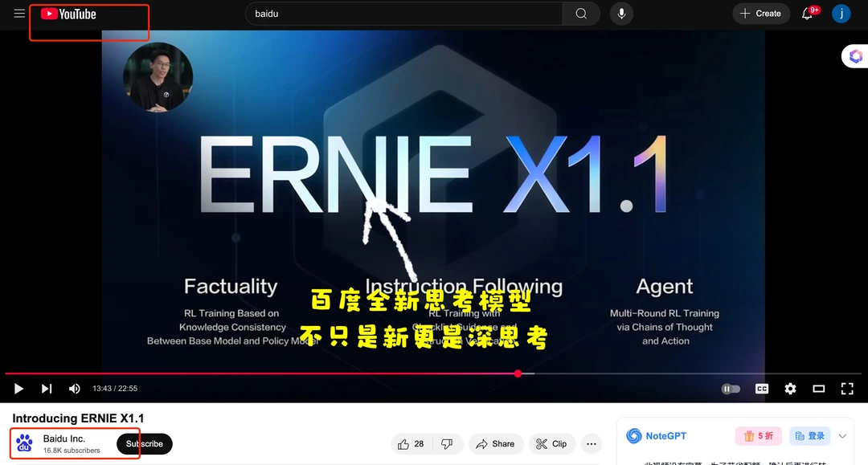The image size is (868, 465).
Task: Start voice search with microphone icon
Action: pyautogui.click(x=621, y=14)
